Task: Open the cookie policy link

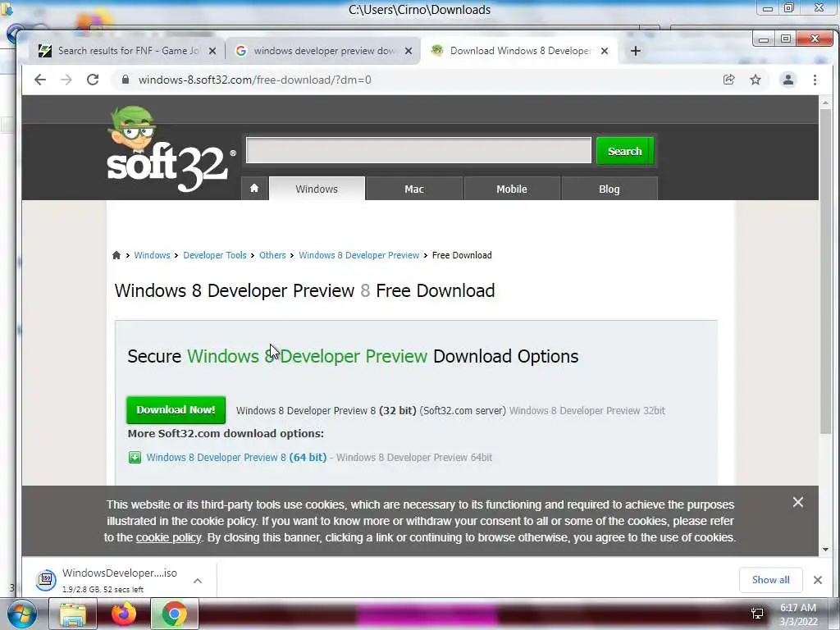Action: point(168,537)
